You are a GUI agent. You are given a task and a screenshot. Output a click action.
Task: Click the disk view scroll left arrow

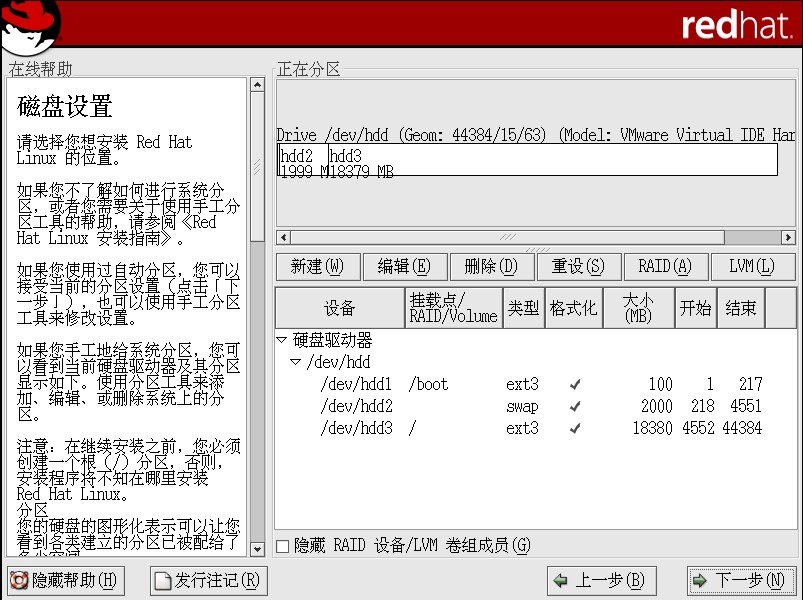coord(283,237)
